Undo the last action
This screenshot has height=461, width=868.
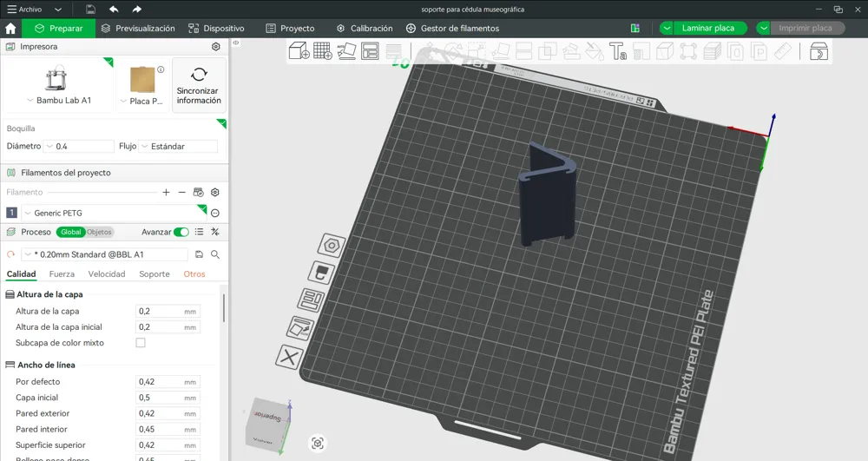point(114,10)
